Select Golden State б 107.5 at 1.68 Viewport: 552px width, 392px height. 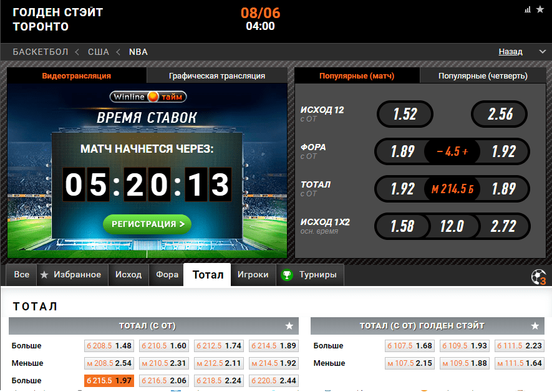[410, 346]
